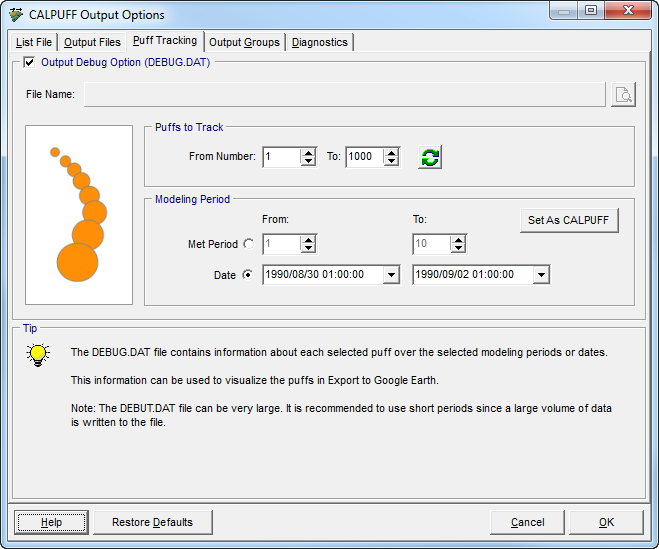659x549 pixels.
Task: Click the Cancel button
Action: [x=527, y=522]
